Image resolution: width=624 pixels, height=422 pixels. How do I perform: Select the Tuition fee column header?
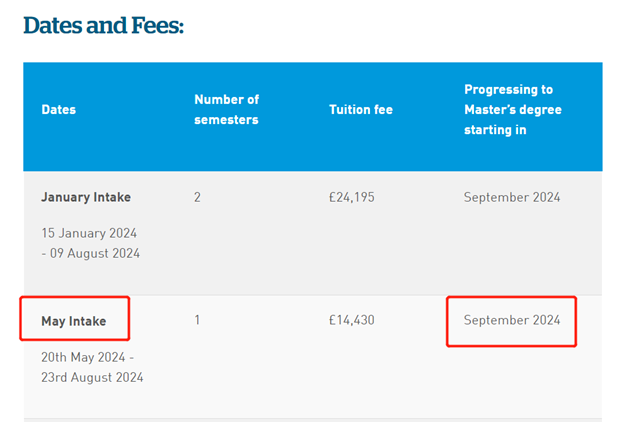pos(361,109)
